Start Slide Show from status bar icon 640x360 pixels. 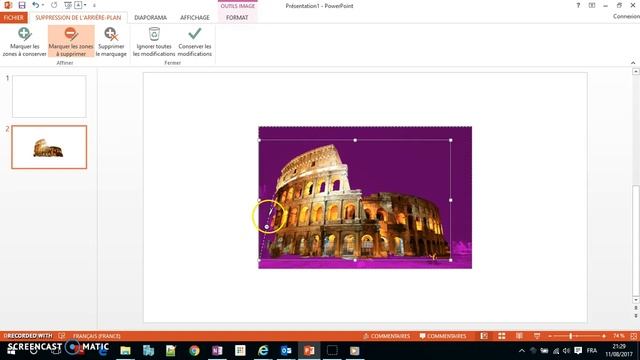pyautogui.click(x=537, y=336)
